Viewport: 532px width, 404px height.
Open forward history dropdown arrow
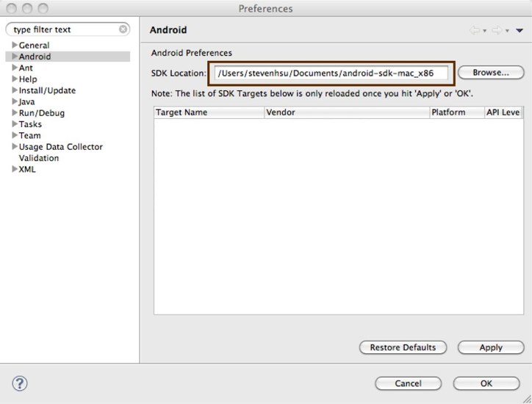point(507,31)
